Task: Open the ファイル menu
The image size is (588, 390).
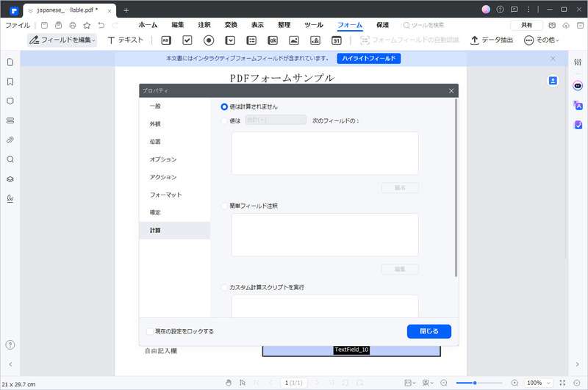Action: pos(18,25)
